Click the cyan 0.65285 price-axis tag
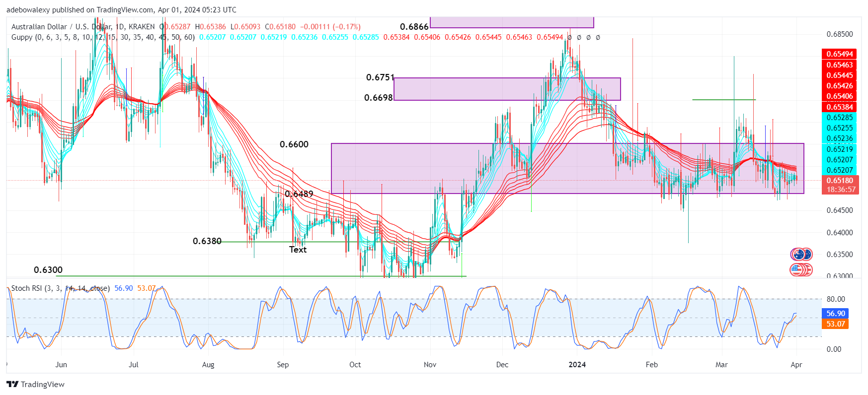The width and height of the screenshot is (868, 395). (x=840, y=118)
